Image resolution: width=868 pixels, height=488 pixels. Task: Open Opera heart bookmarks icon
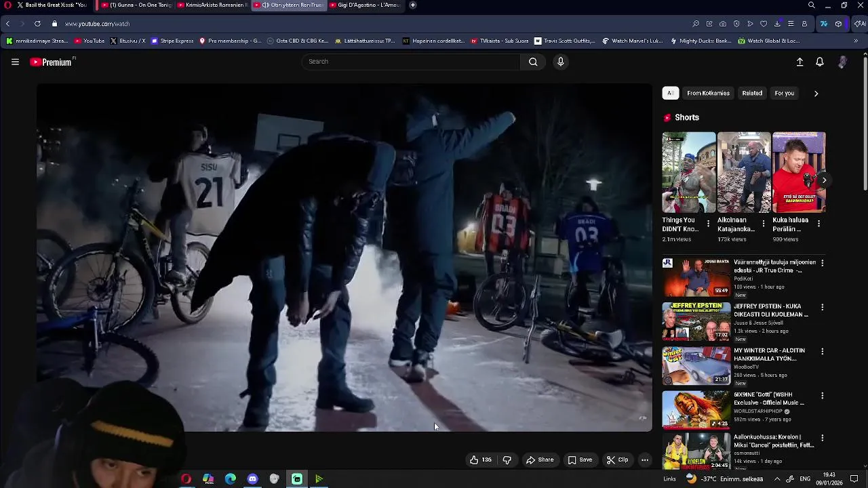(x=764, y=24)
